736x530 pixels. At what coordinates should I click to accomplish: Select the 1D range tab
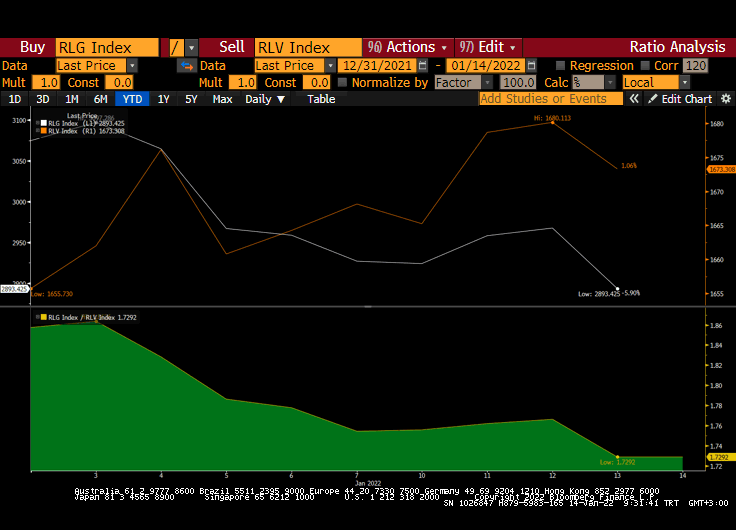pyautogui.click(x=15, y=99)
